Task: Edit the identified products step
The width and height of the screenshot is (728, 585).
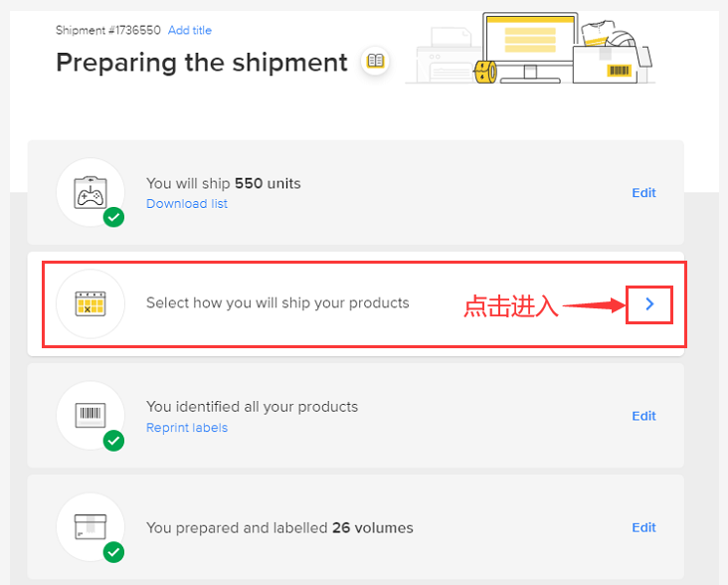Action: click(643, 416)
